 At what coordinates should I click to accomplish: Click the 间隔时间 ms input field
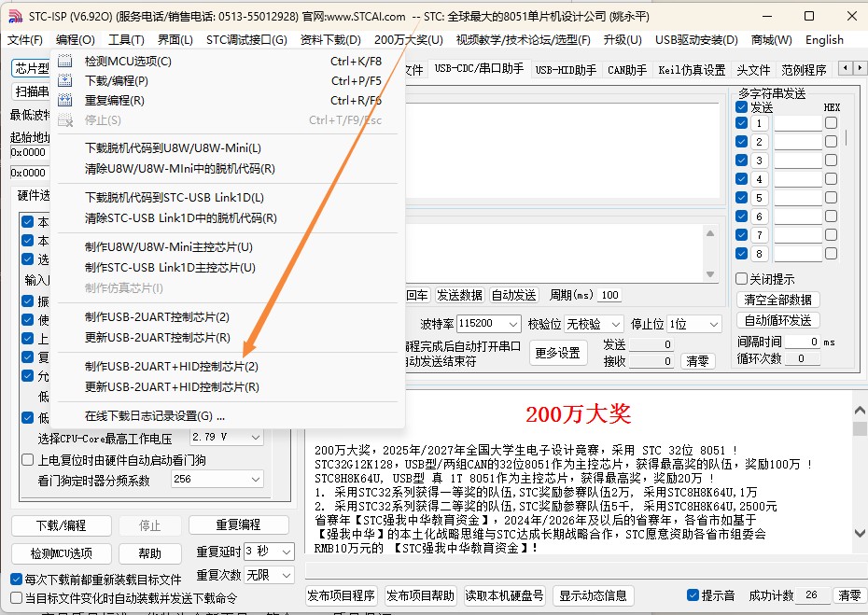click(x=803, y=342)
